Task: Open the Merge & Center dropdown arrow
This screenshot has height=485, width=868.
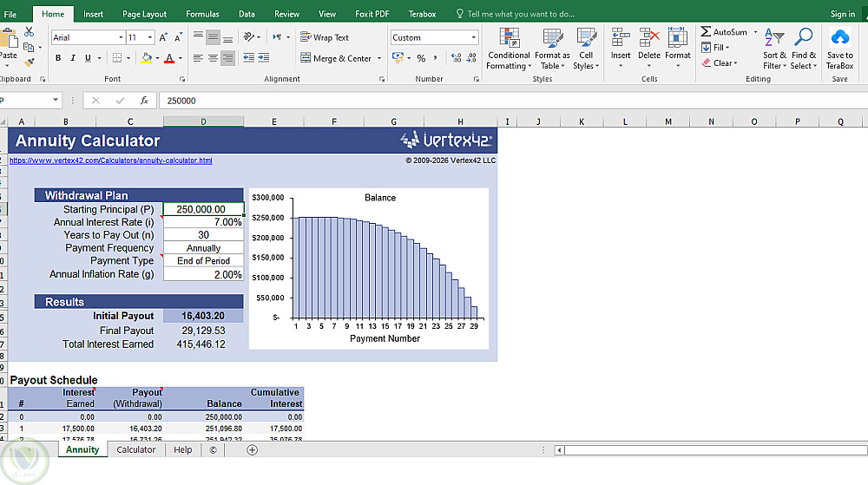Action: 379,58
